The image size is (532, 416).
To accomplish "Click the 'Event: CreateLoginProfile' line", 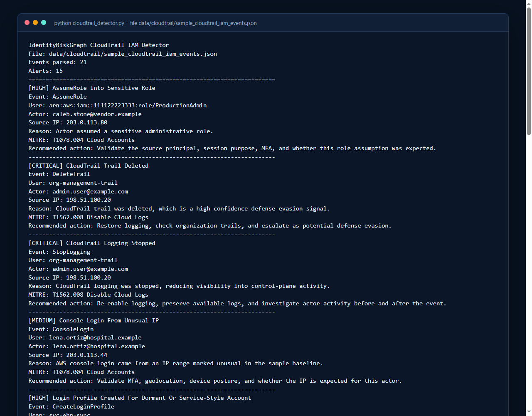I will coord(71,406).
